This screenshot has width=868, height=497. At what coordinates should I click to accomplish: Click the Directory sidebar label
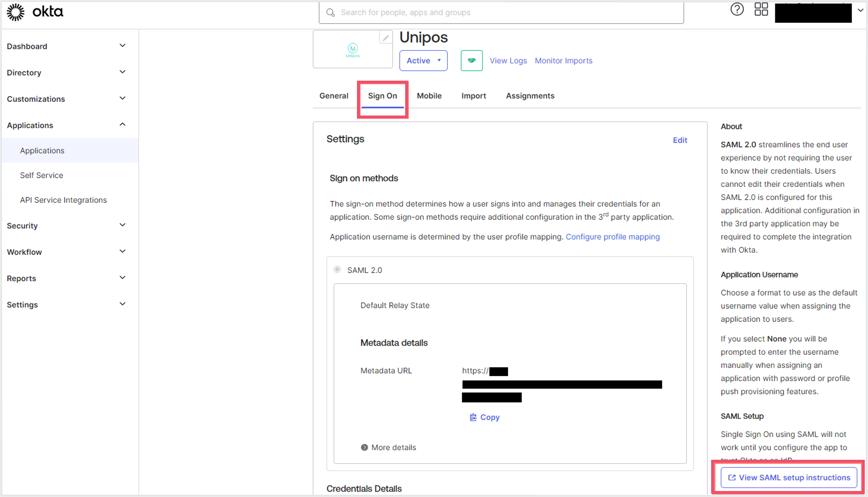pos(24,73)
